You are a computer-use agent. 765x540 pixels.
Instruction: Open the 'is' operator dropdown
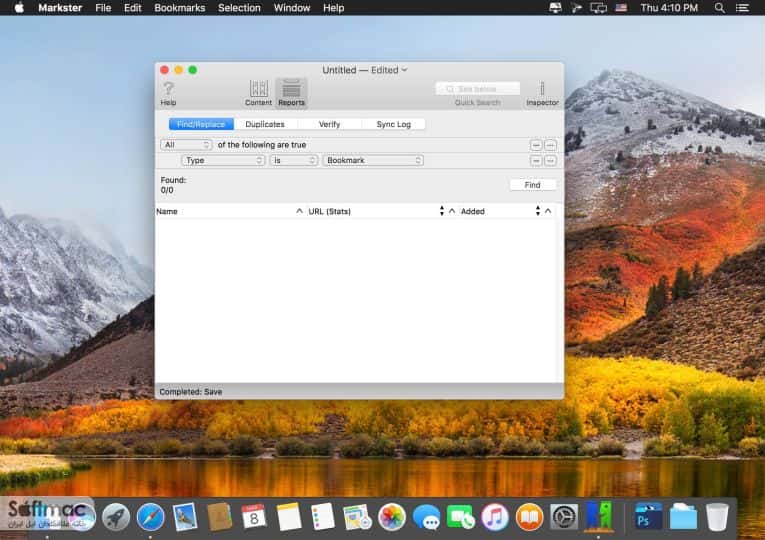(294, 160)
